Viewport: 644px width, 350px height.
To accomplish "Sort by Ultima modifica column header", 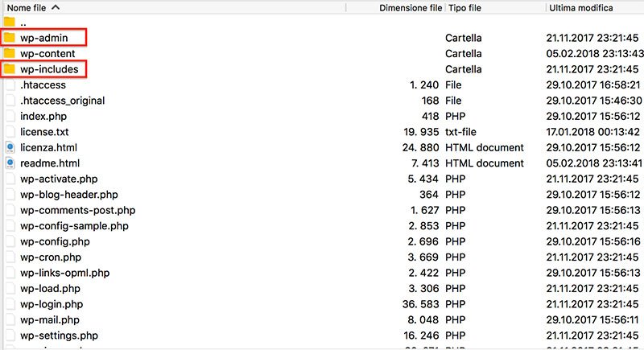I will coord(580,8).
